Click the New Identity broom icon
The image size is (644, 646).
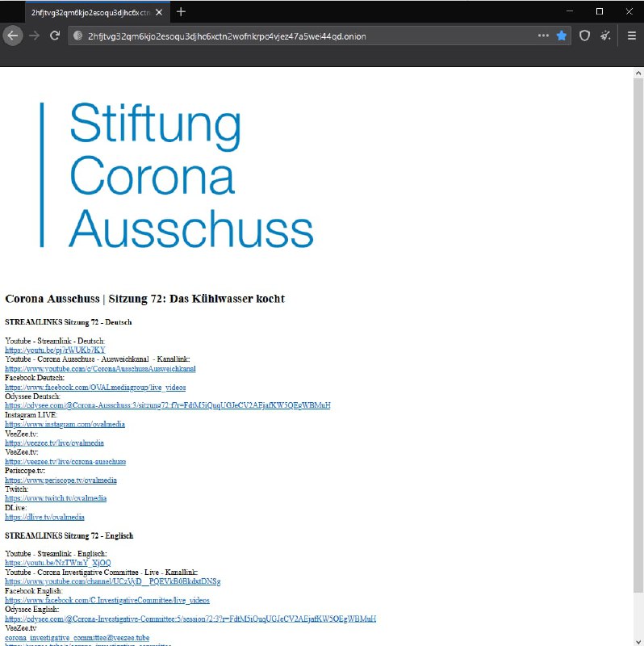click(605, 36)
